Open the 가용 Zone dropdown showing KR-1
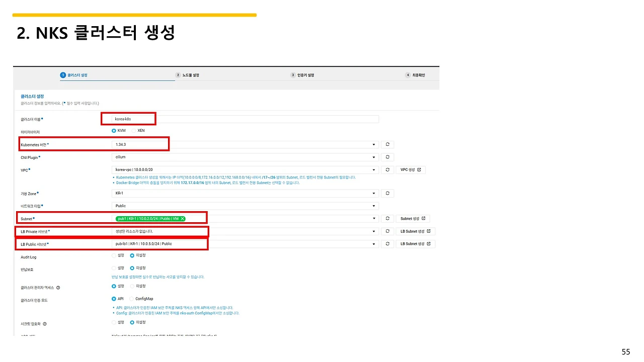 pyautogui.click(x=245, y=193)
